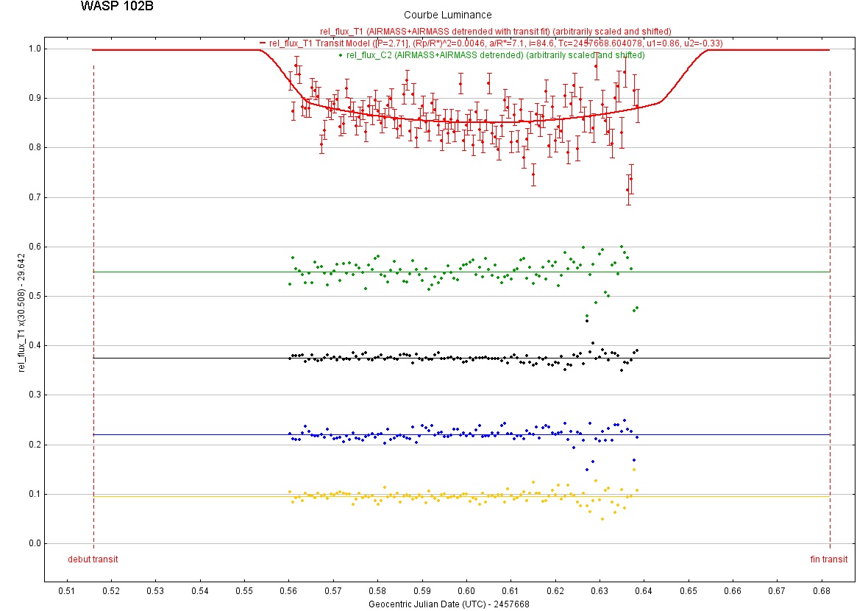Click the red line marker before Transit Model legend

(263, 43)
